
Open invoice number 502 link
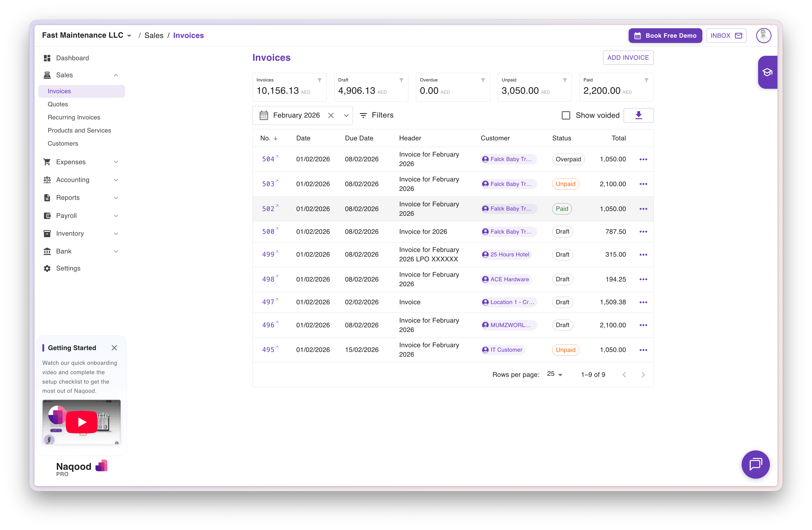(268, 209)
